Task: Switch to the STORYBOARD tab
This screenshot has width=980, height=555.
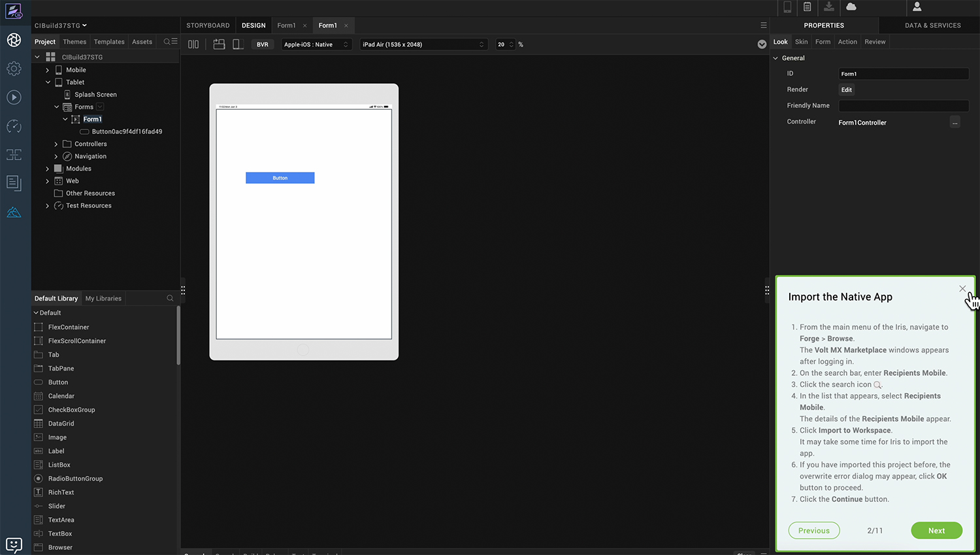Action: point(208,25)
